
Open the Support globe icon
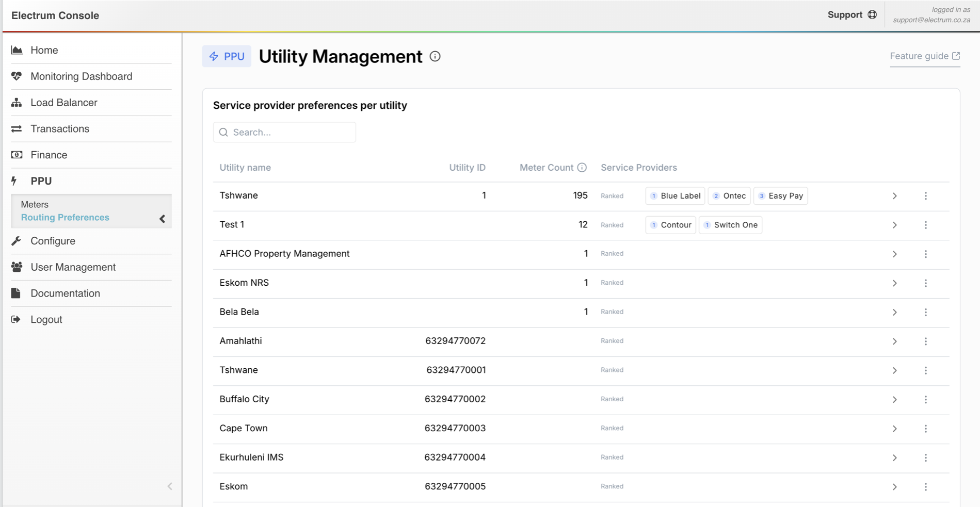pos(872,15)
